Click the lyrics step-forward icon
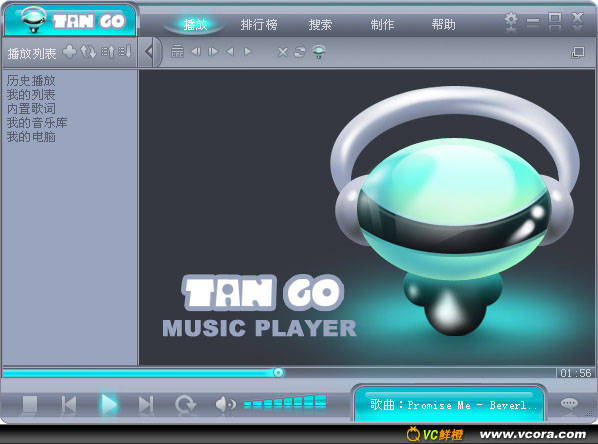This screenshot has height=444, width=598. point(213,51)
